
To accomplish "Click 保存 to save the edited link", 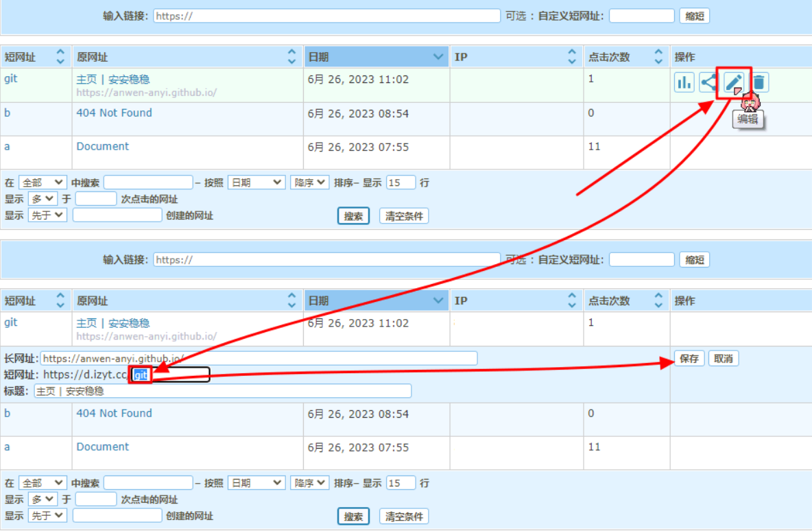I will [689, 359].
